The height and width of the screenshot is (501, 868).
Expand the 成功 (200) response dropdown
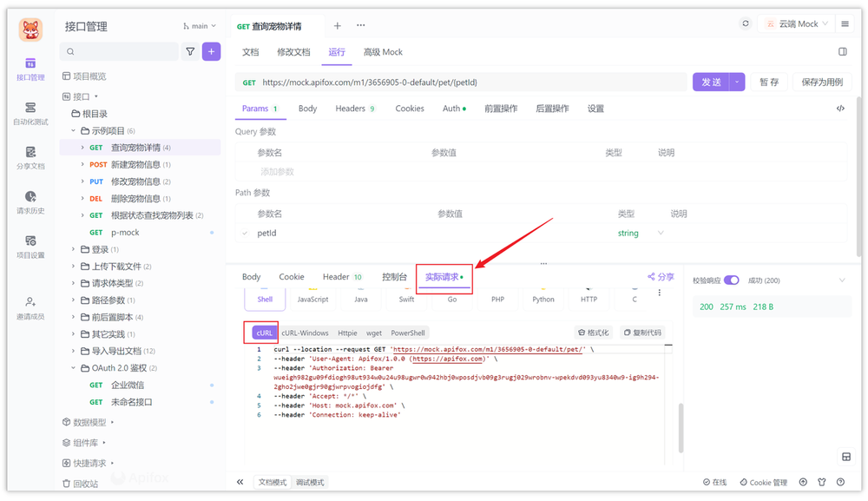(x=842, y=280)
